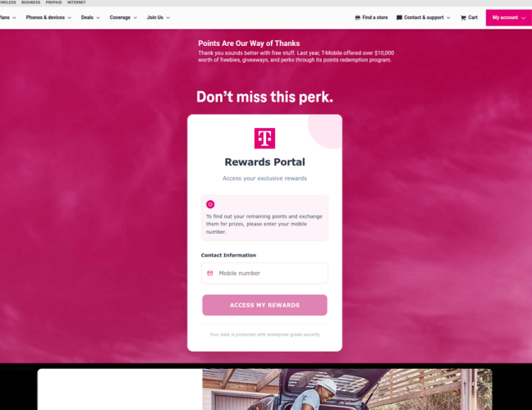Focus the Mobile number input field
Image resolution: width=532 pixels, height=410 pixels.
pyautogui.click(x=264, y=273)
